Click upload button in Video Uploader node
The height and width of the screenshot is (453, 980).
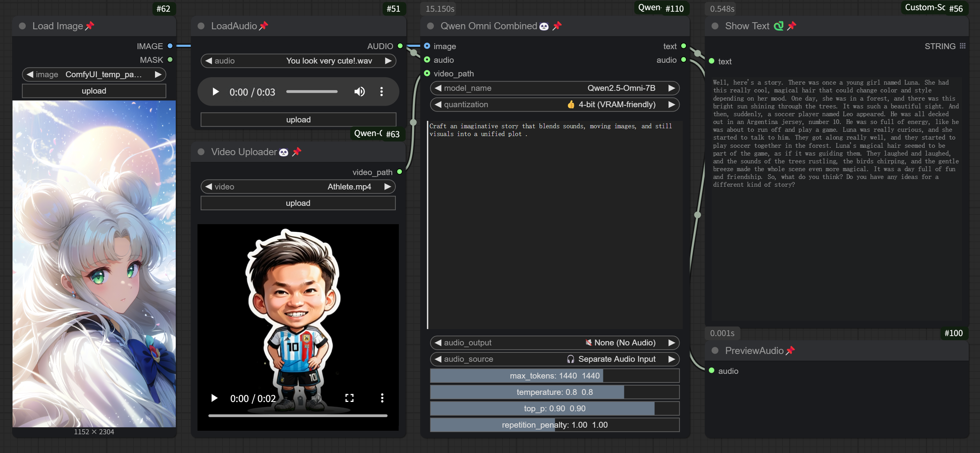tap(298, 203)
